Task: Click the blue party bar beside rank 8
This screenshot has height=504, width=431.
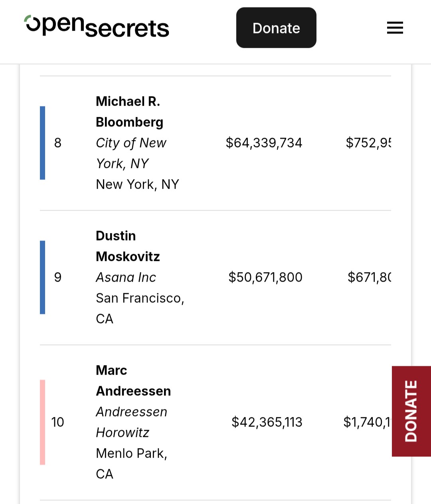Action: [x=42, y=143]
